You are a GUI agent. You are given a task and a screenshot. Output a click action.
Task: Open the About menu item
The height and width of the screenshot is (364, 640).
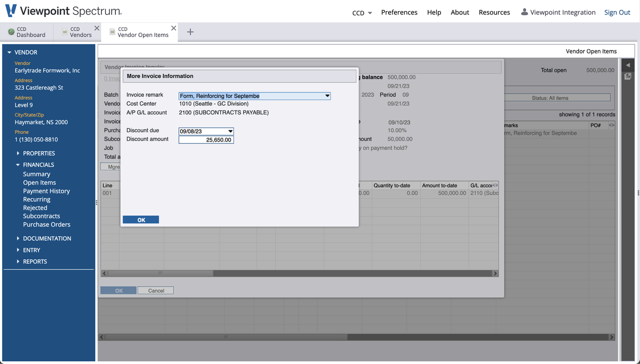click(x=460, y=12)
